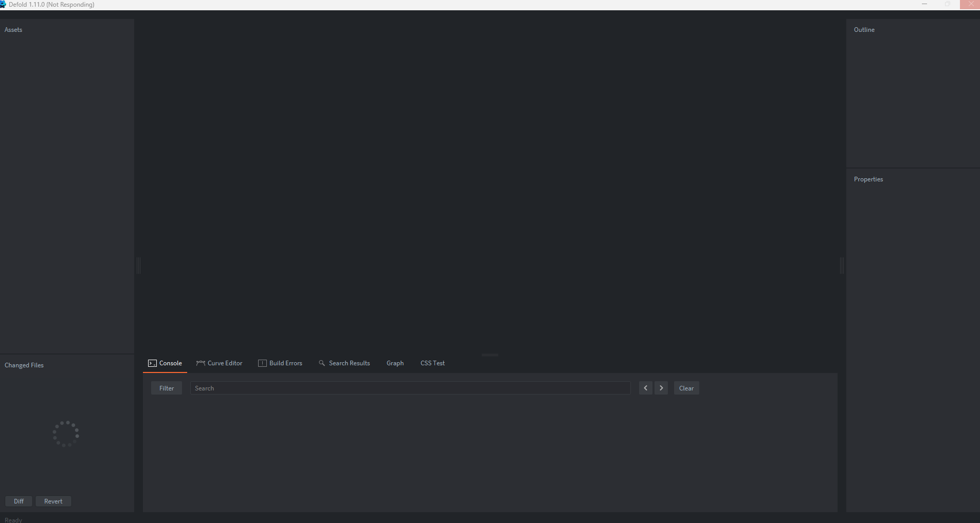Click the Curve Editor curve icon
Screen dimensions: 980x523
coord(200,363)
